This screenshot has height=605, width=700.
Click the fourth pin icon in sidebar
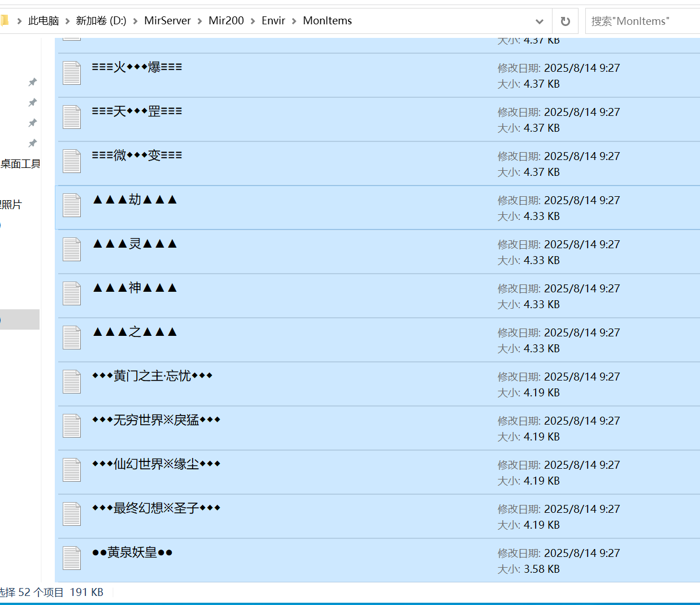(x=33, y=143)
